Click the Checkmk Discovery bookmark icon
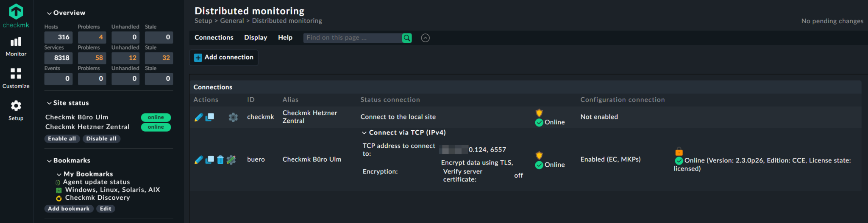868x223 pixels. click(59, 198)
